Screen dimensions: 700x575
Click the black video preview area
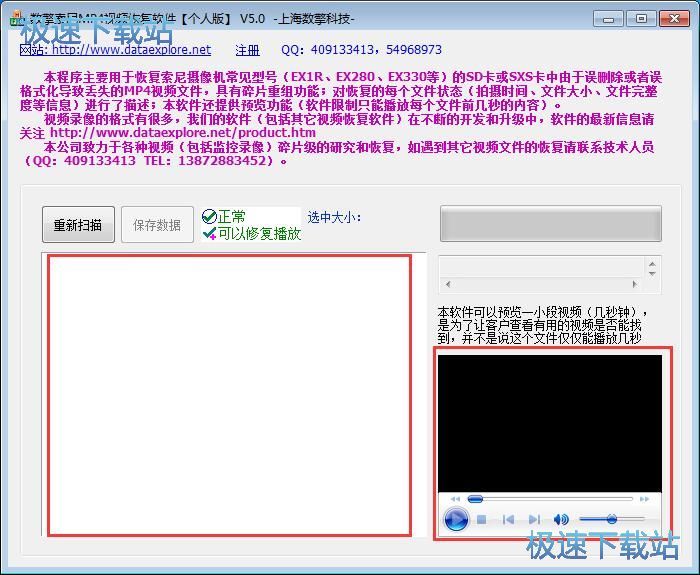(x=550, y=424)
